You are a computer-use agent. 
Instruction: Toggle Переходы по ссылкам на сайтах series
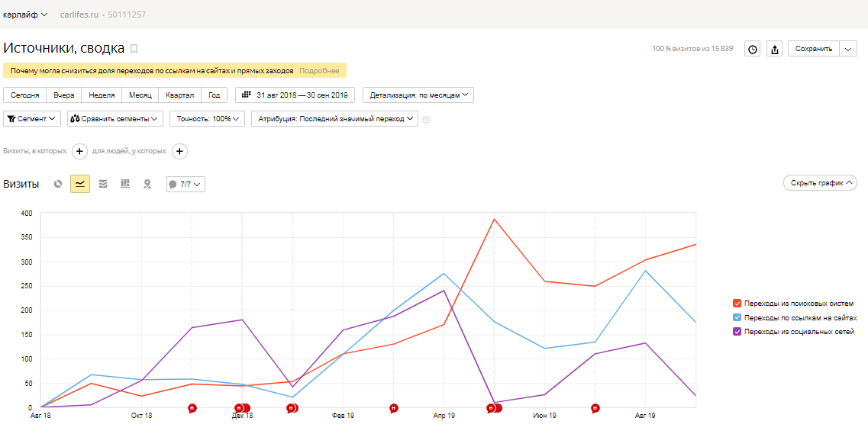point(737,317)
